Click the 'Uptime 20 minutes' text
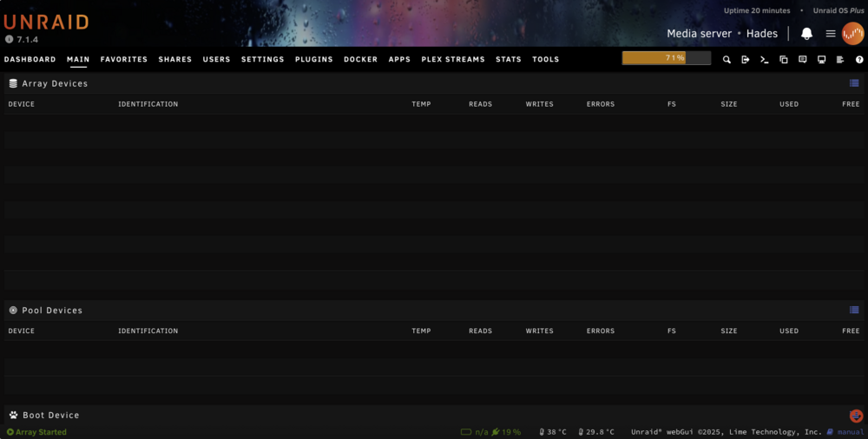Screen dimensions: 868x439 click(757, 10)
